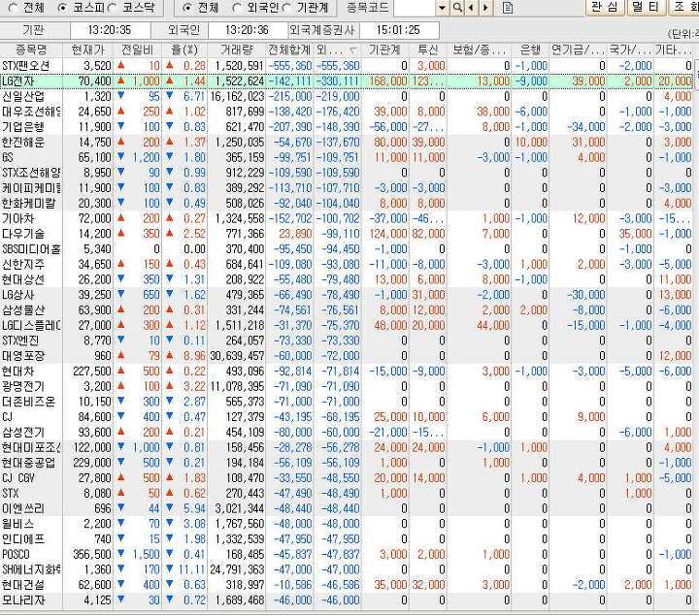Sort by 기관계 column header

point(384,49)
